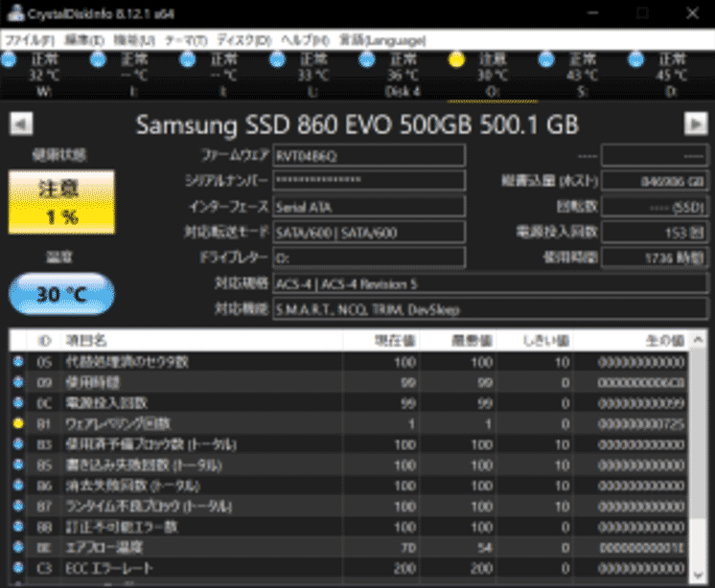This screenshot has height=588, width=715.
Task: Click the blue status icon of row 0C
Action: pyautogui.click(x=18, y=402)
